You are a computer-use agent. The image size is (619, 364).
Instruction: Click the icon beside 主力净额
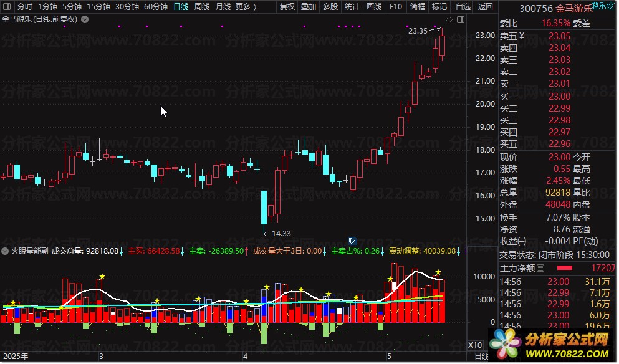coord(541,269)
